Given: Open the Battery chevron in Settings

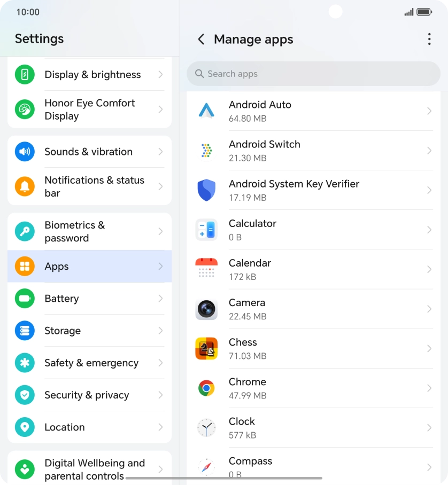Looking at the screenshot, I should [x=160, y=299].
